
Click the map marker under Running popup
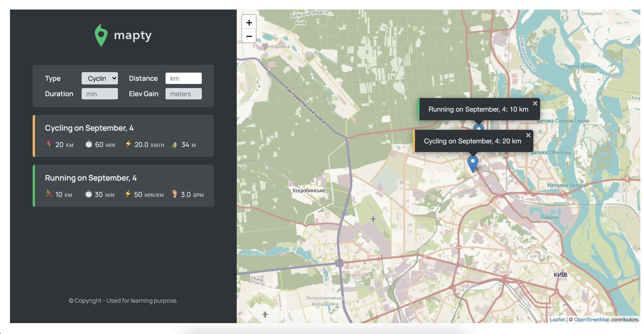tap(478, 127)
